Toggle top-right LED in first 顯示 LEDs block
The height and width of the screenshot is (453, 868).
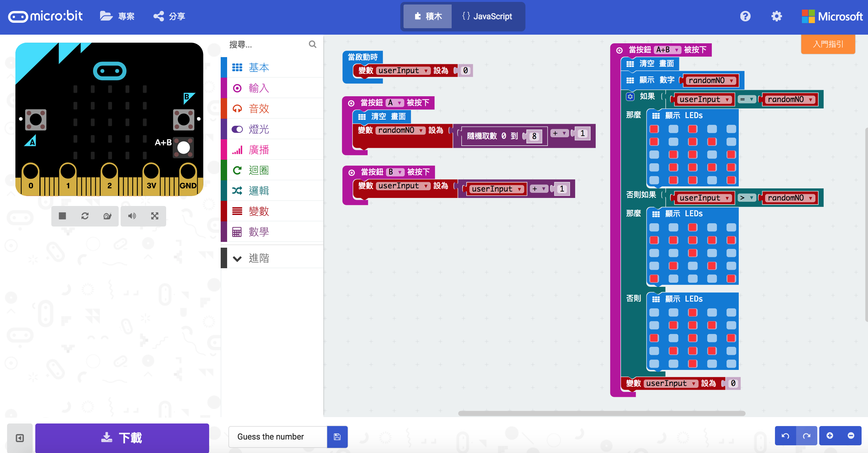pyautogui.click(x=731, y=129)
